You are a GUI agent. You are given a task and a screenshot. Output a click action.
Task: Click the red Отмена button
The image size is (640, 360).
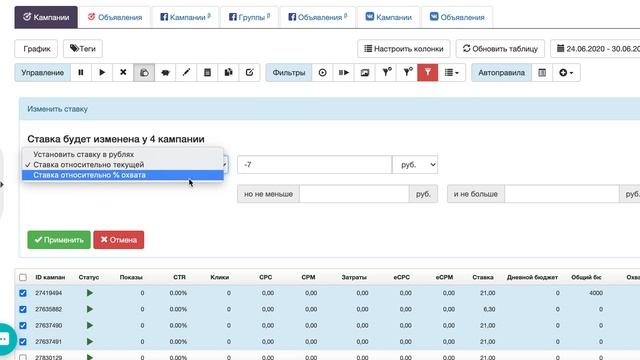point(118,240)
